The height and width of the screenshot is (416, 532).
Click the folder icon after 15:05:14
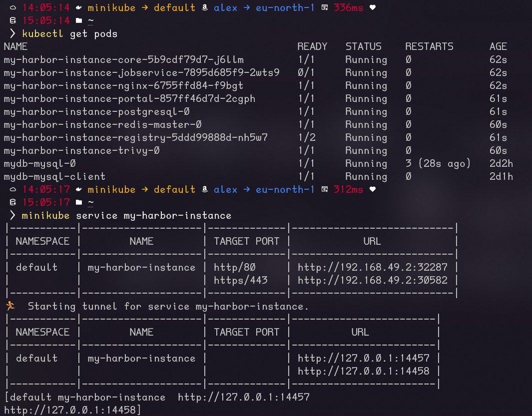[x=79, y=20]
